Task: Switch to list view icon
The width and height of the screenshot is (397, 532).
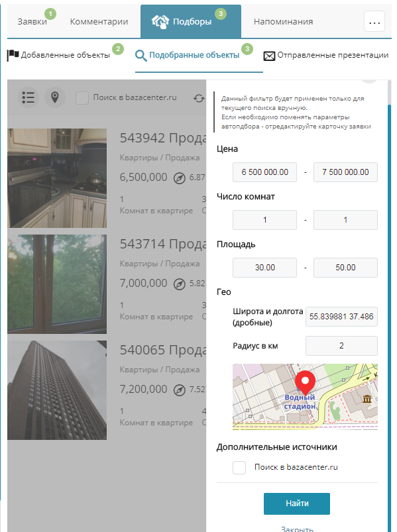Action: click(x=28, y=97)
